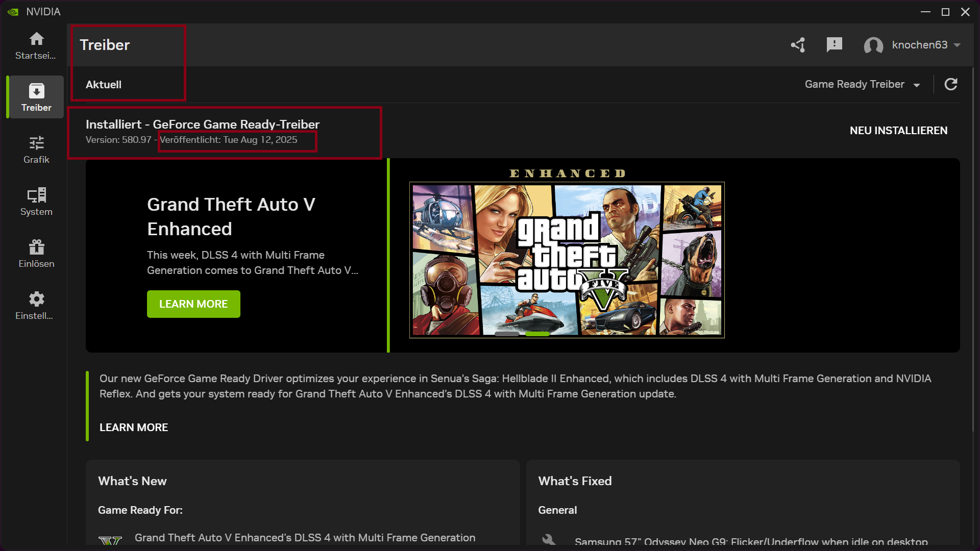Image resolution: width=980 pixels, height=551 pixels.
Task: Click 'Grand Theft Auto V Enhanced' headline
Action: 231,217
